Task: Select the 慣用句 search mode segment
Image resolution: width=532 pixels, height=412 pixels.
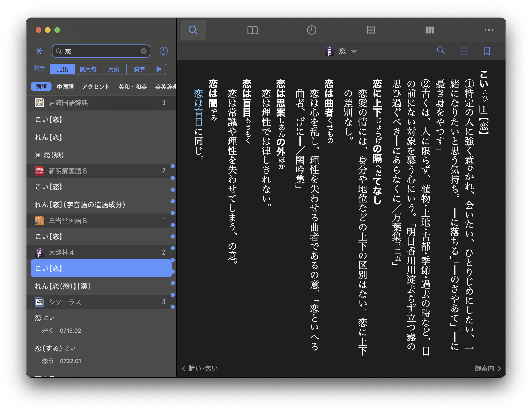Action: pos(88,69)
